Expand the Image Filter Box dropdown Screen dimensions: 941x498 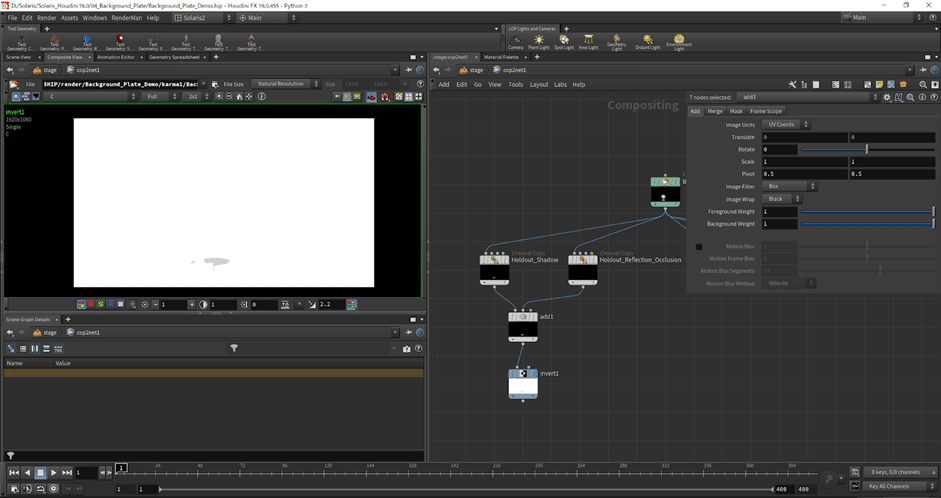point(789,186)
